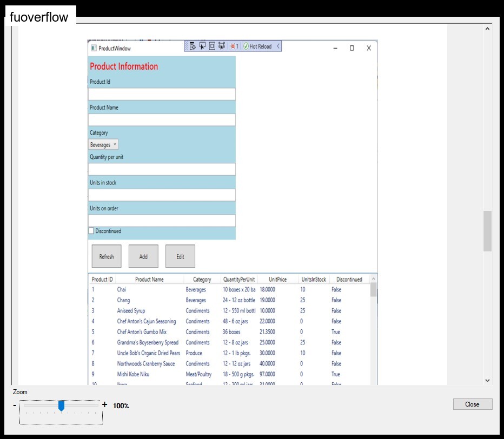Click the QuantityPerUnit column header
504x439 pixels.
pos(239,280)
